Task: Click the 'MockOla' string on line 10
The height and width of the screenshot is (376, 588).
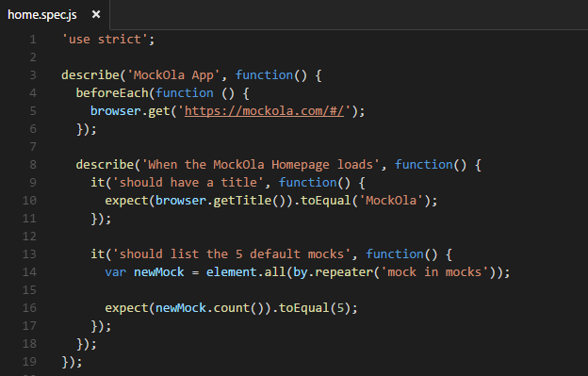Action: 391,201
